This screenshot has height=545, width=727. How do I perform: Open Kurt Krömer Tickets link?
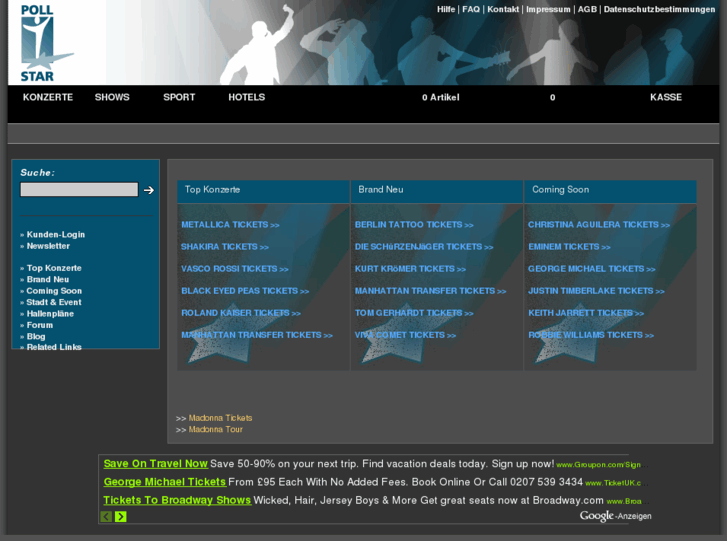click(410, 269)
